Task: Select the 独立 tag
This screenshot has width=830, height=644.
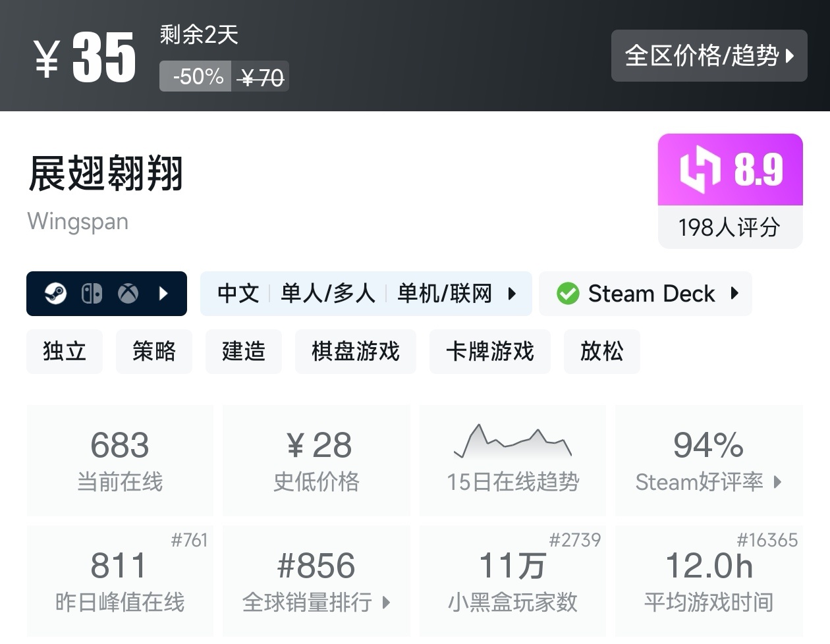Action: pos(64,352)
